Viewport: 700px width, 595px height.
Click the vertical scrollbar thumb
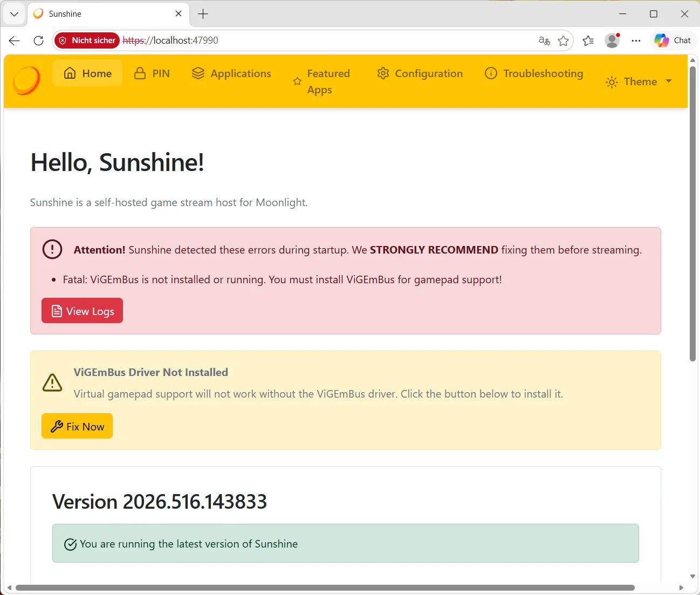(x=692, y=214)
